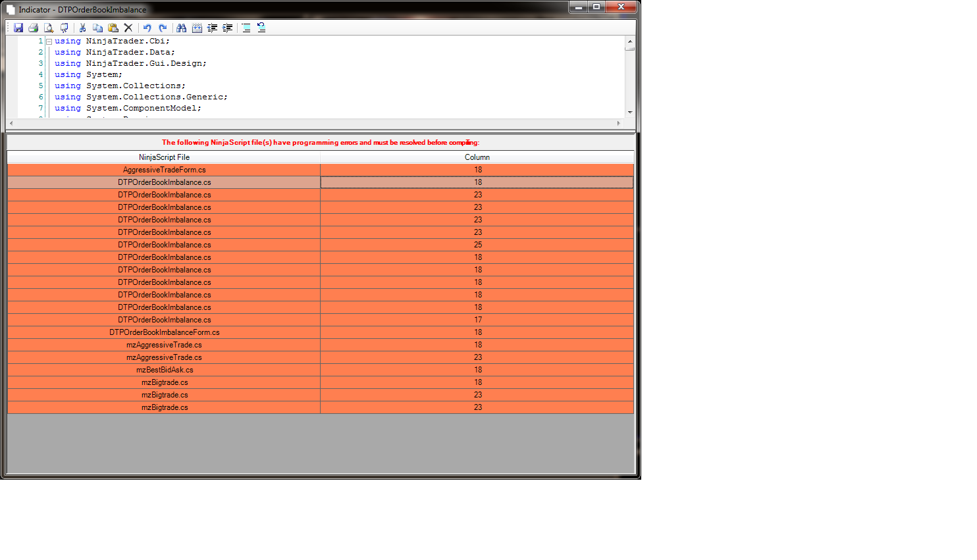Click the Column header in error grid

[x=477, y=157]
